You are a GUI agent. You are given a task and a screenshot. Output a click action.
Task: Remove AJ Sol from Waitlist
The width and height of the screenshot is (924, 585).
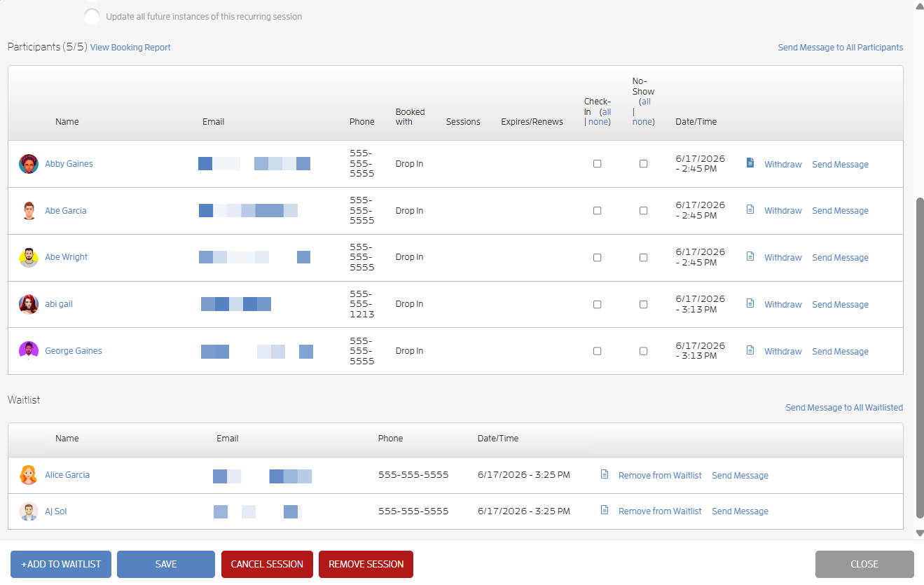point(660,511)
